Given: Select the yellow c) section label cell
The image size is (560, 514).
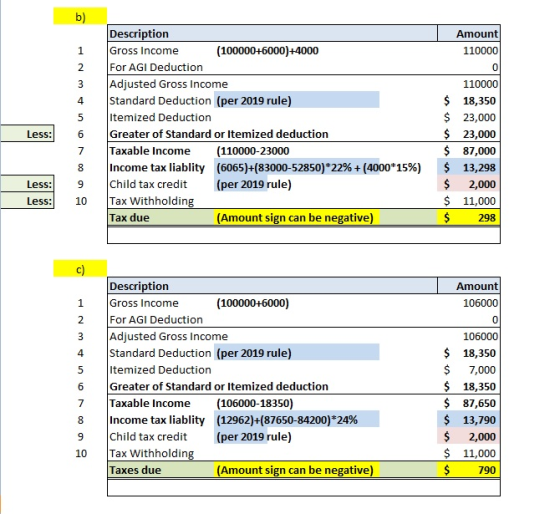Looking at the screenshot, I should coord(80,268).
